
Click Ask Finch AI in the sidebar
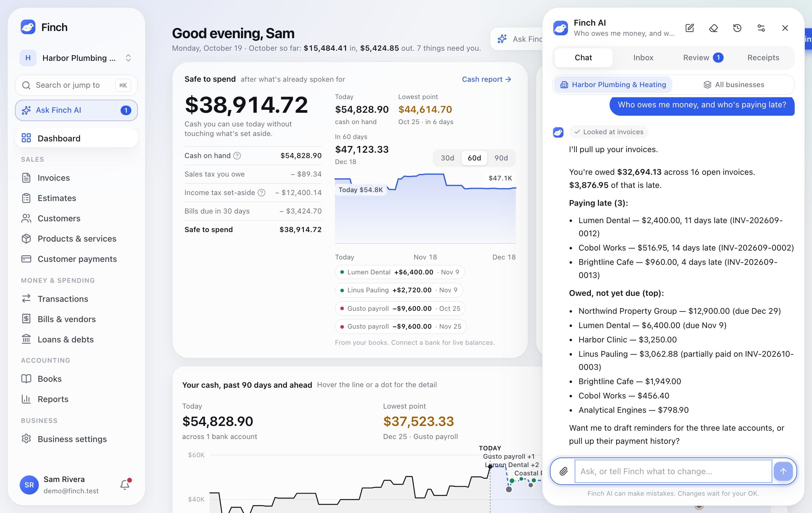tap(76, 110)
